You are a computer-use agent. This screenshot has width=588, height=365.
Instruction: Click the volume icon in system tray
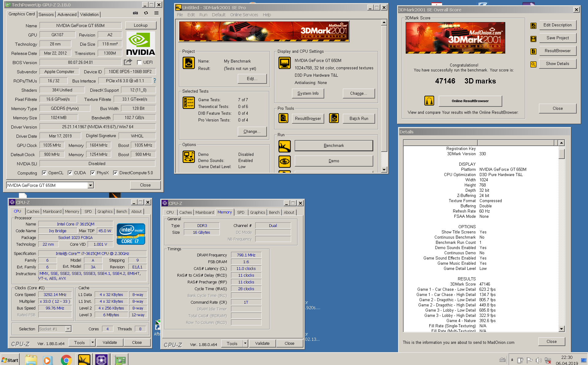538,360
